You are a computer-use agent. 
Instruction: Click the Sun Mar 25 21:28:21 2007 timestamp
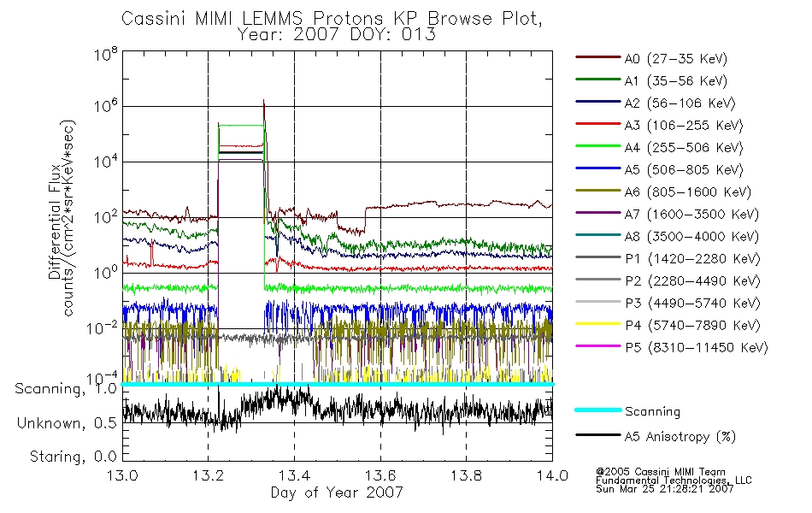(x=664, y=489)
